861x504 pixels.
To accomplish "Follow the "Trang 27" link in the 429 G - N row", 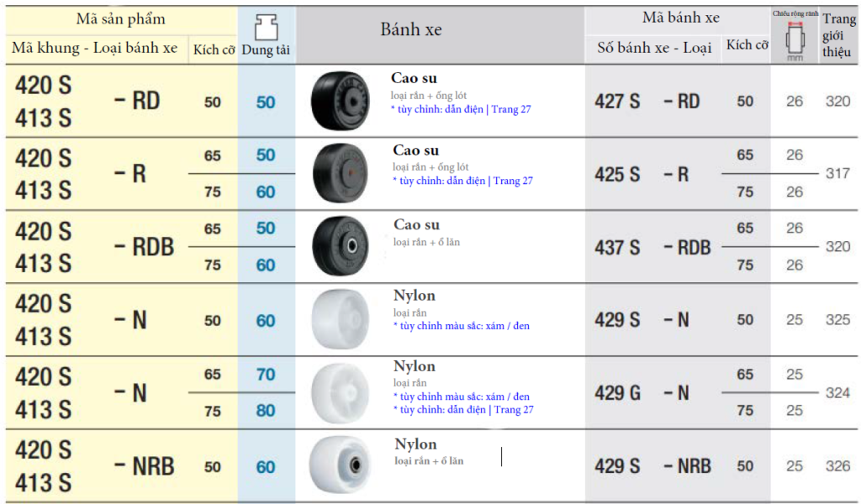I will (513, 410).
